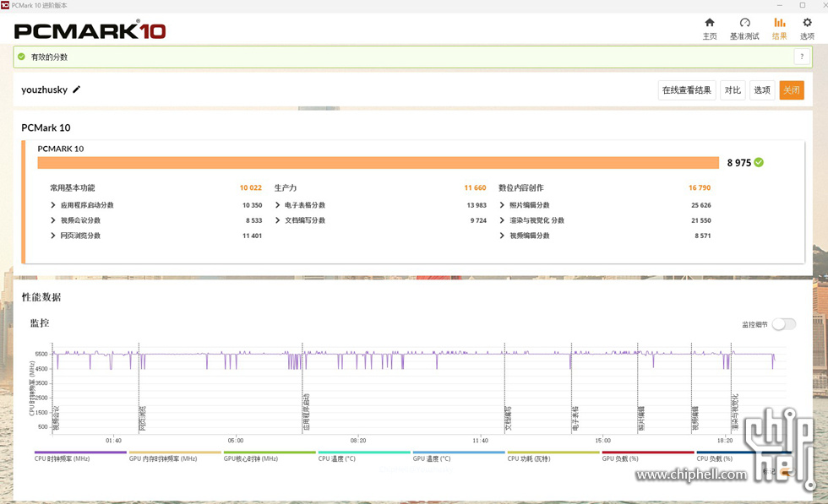Click the video conferencing value 8 533

click(x=254, y=220)
